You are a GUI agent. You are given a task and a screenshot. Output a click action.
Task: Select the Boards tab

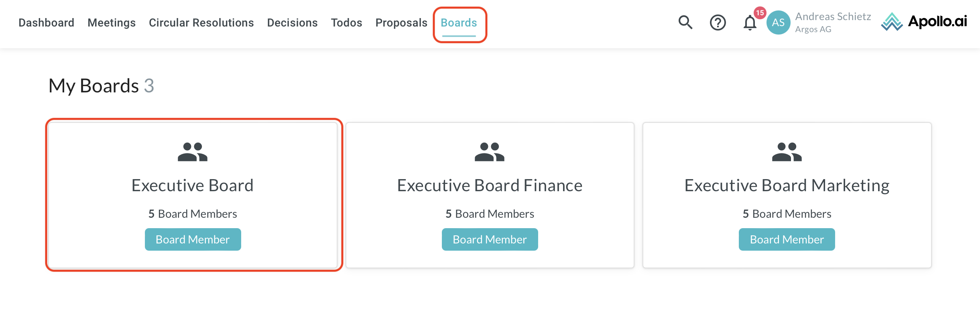click(x=459, y=23)
